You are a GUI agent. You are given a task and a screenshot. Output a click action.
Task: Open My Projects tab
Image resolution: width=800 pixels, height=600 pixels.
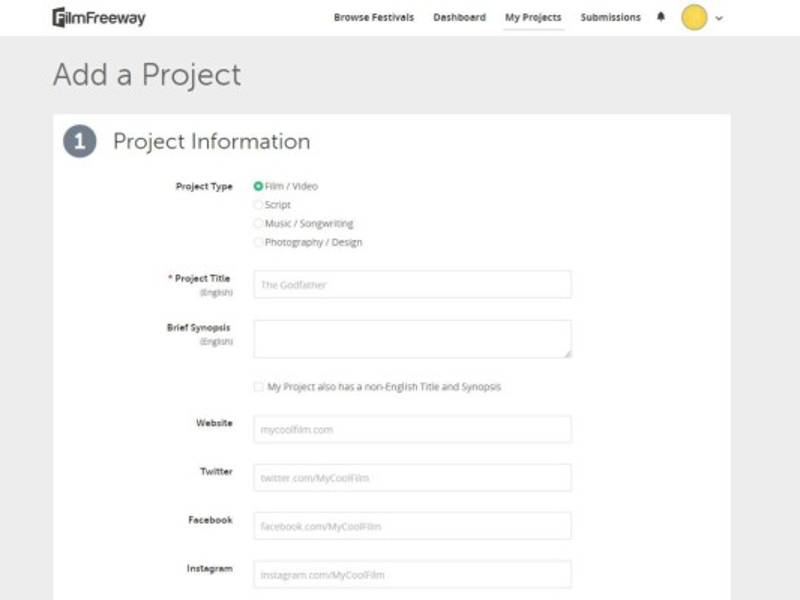pos(533,17)
